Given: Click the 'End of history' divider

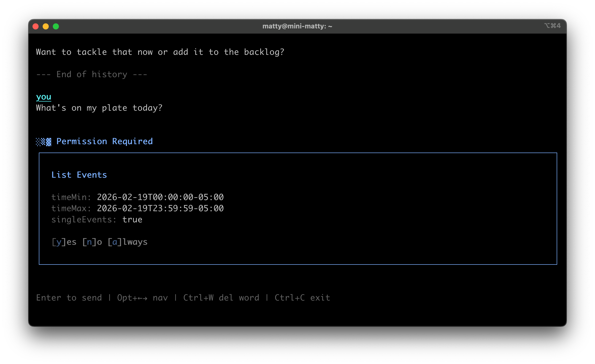Looking at the screenshot, I should pos(92,74).
